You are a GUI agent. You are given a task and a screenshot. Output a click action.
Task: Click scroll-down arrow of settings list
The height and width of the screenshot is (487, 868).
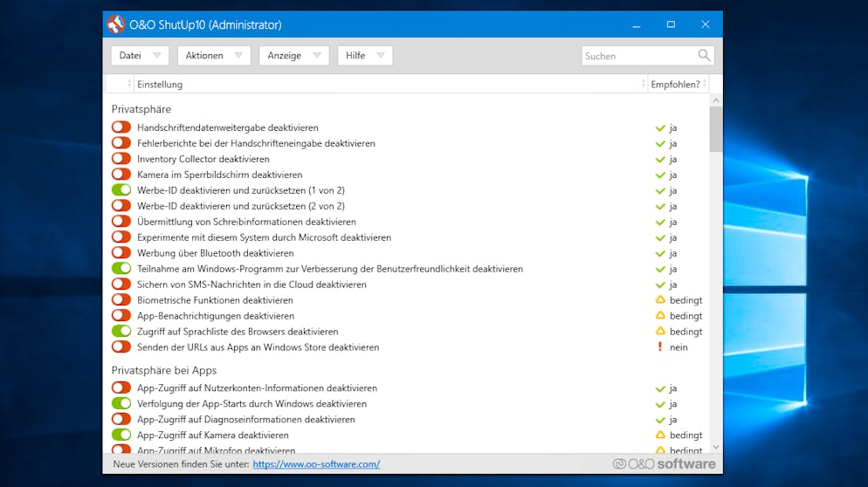pyautogui.click(x=716, y=447)
